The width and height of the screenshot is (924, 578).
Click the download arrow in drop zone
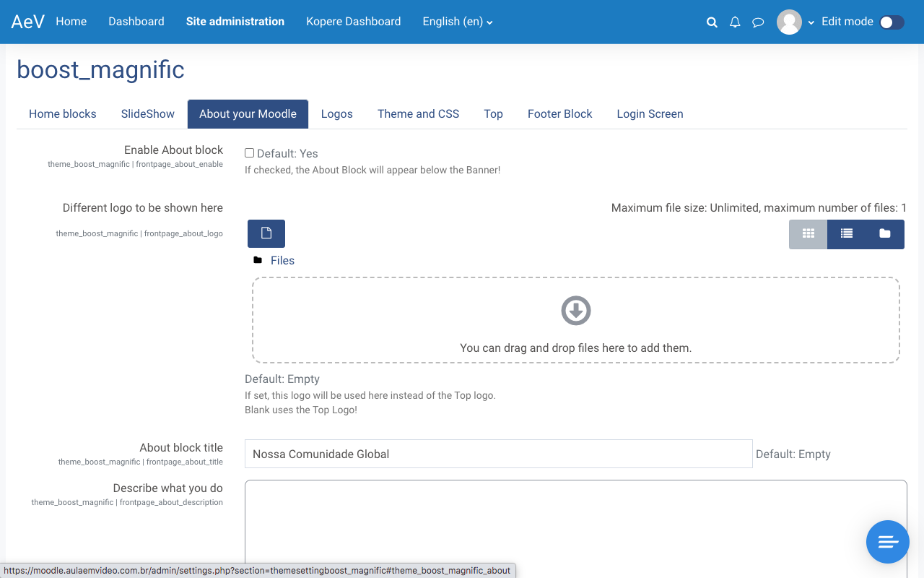coord(576,311)
